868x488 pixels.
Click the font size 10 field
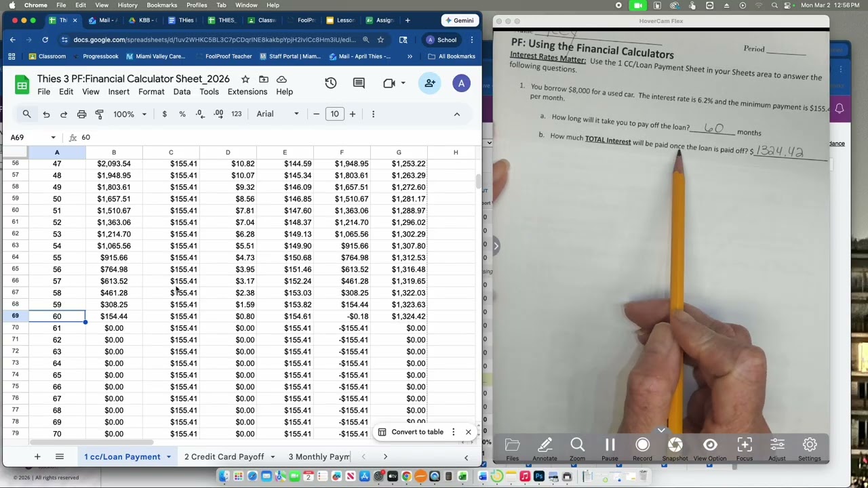334,114
